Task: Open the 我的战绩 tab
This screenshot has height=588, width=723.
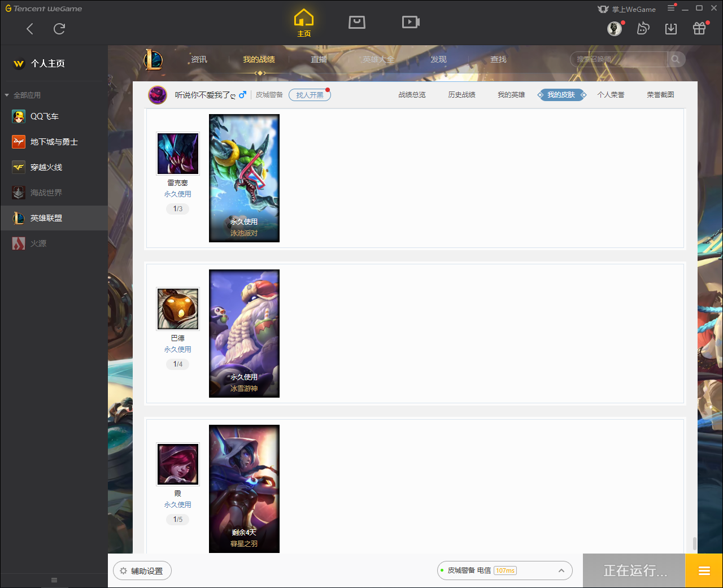Action: tap(259, 59)
